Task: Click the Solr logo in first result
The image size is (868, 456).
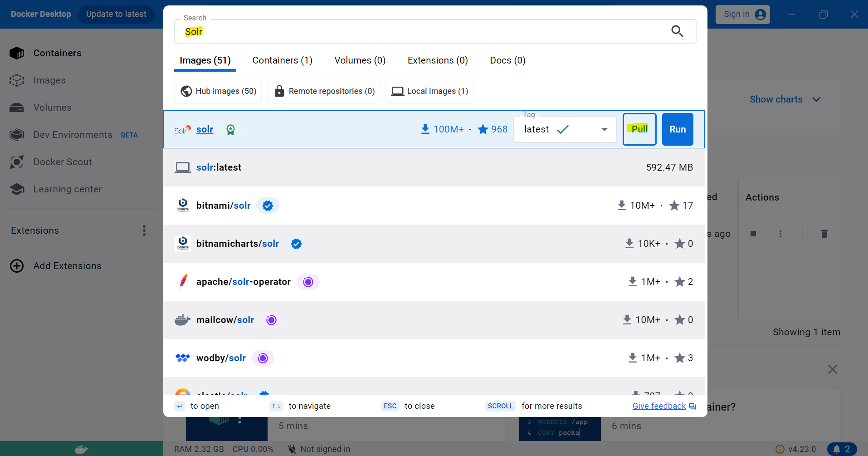Action: [x=182, y=130]
